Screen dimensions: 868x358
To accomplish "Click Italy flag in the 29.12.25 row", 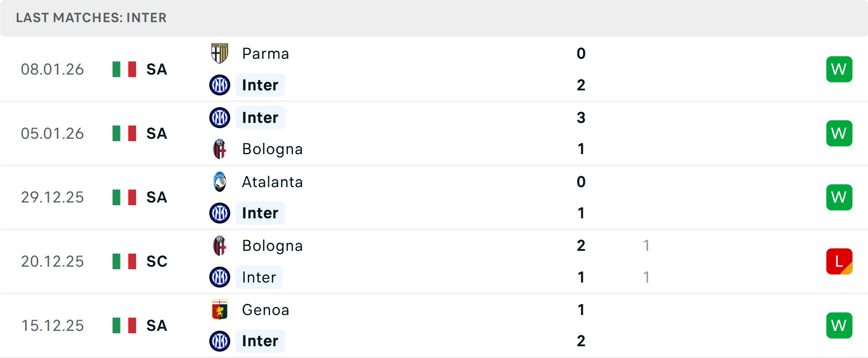I will (x=124, y=198).
